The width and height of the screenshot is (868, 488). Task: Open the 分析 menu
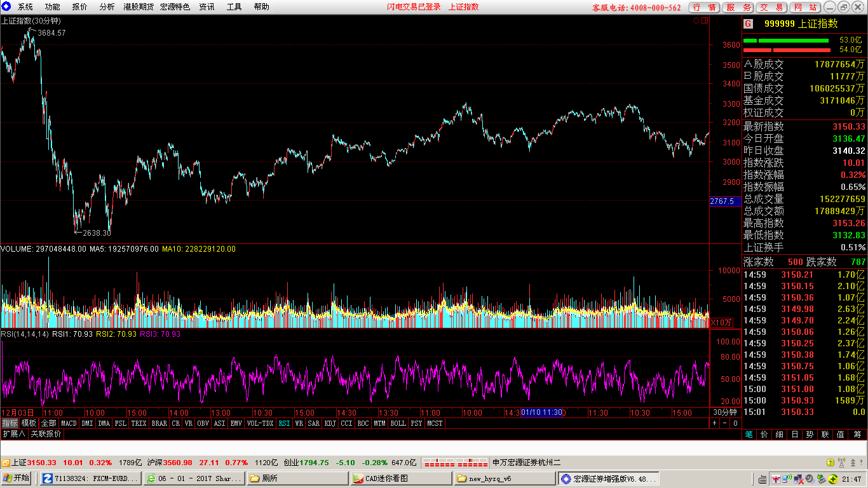point(107,7)
